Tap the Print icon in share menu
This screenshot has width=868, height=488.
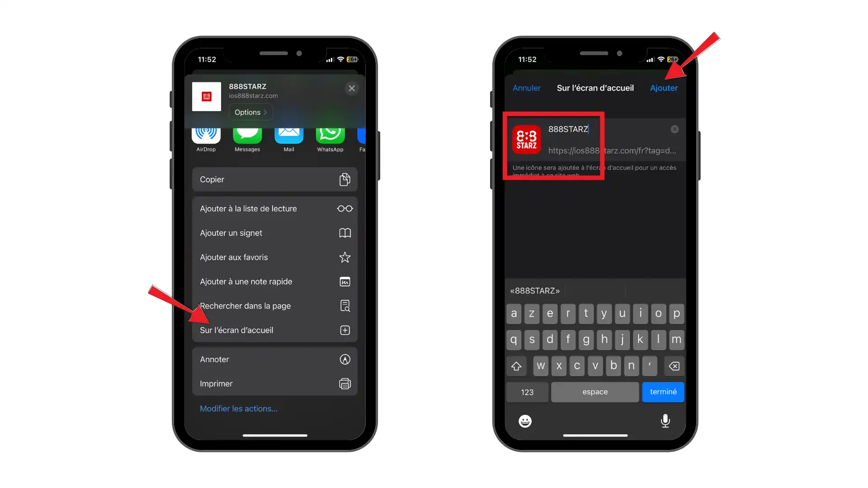click(344, 383)
